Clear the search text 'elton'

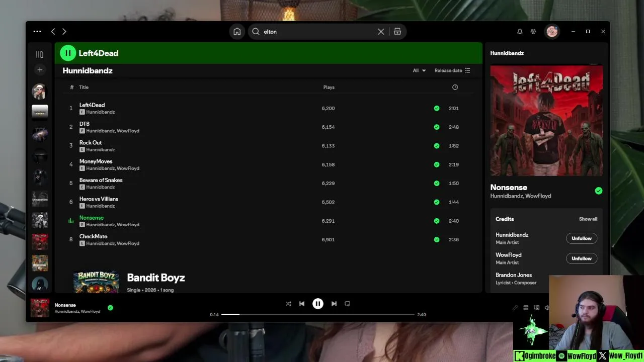click(x=381, y=32)
